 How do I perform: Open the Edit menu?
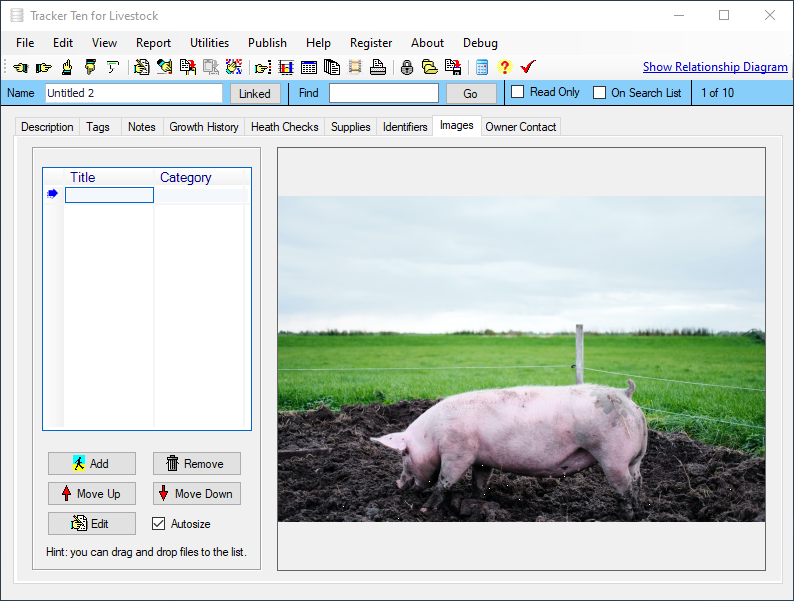(x=63, y=43)
